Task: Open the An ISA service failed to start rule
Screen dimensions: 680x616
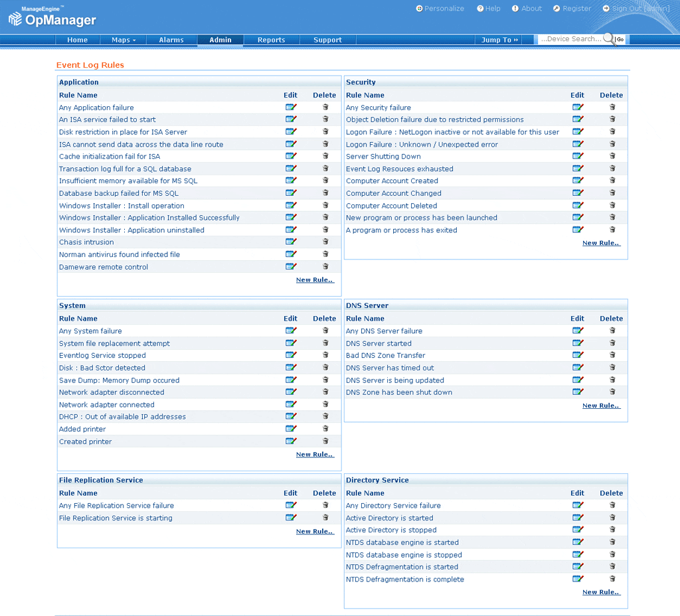Action: click(108, 119)
